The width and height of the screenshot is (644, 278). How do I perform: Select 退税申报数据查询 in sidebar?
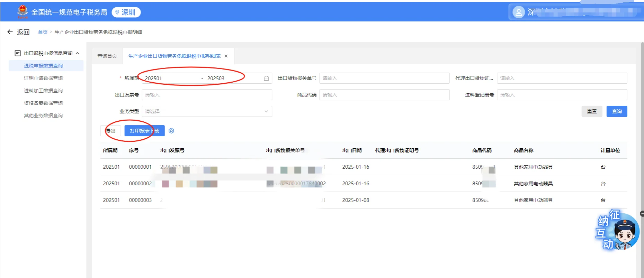(46, 66)
